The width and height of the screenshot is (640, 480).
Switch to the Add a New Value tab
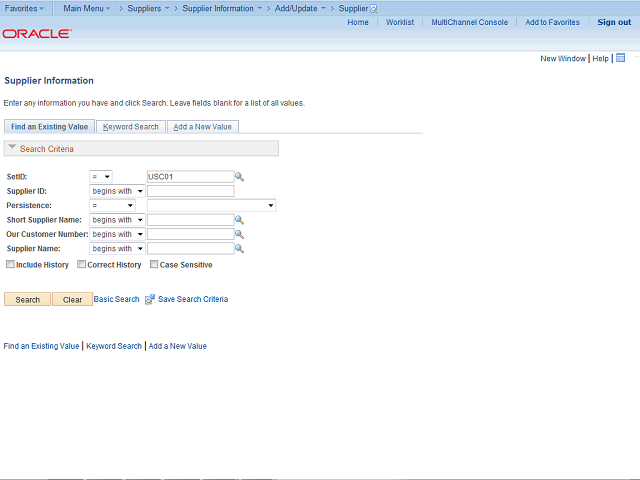202,127
